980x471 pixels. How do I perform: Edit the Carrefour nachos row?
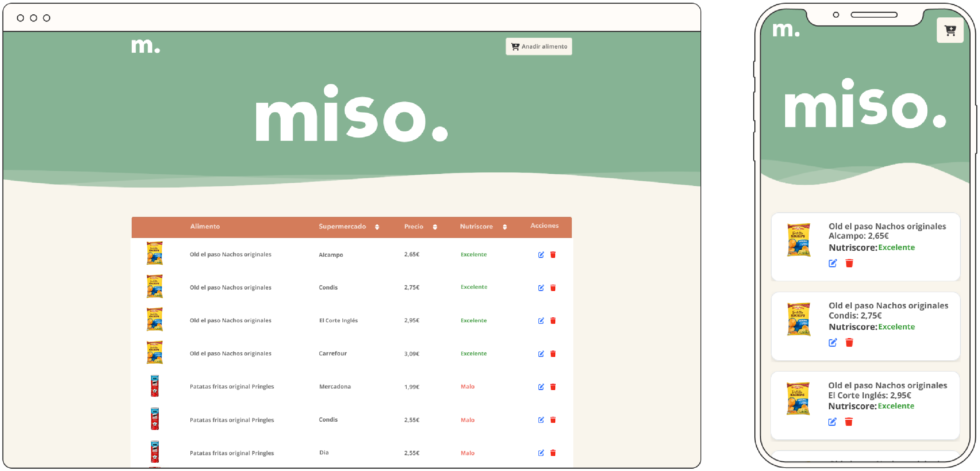point(541,354)
